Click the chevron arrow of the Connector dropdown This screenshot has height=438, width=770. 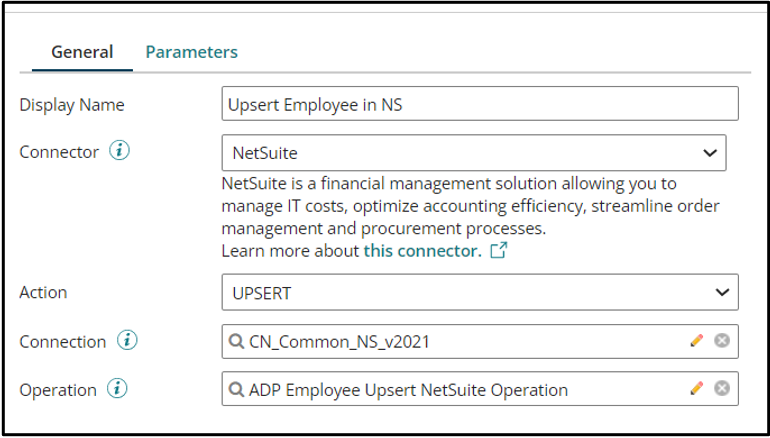pos(710,153)
